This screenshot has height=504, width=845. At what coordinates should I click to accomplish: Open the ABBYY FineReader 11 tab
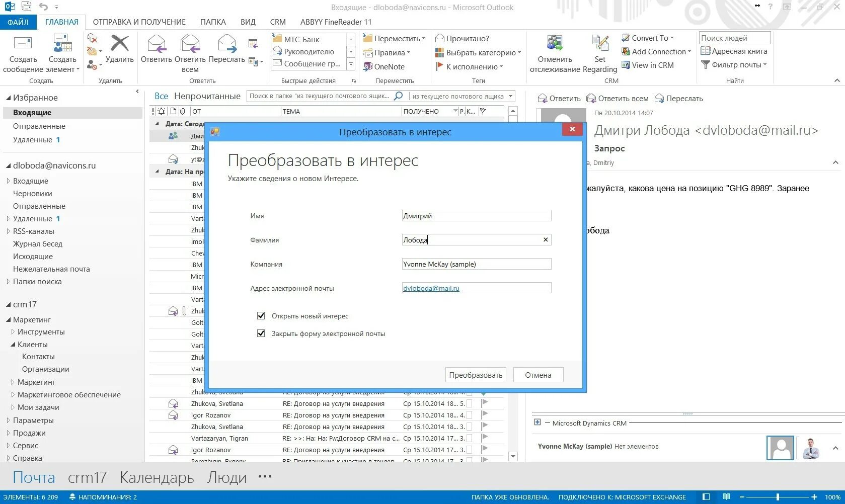336,22
